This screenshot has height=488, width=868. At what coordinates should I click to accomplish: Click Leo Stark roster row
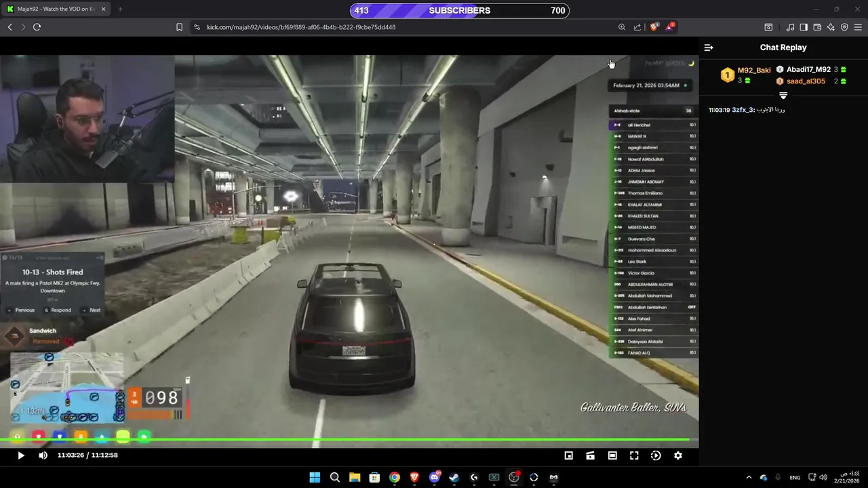pyautogui.click(x=654, y=262)
